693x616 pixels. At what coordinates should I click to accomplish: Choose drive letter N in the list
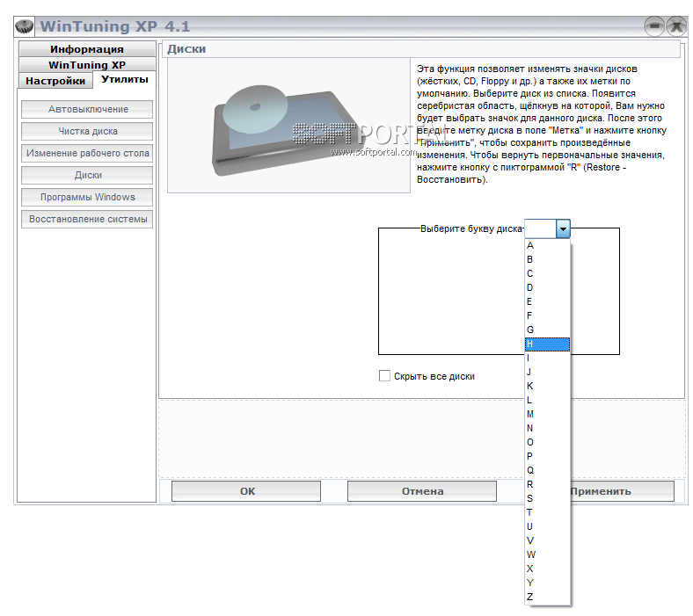pyautogui.click(x=547, y=428)
